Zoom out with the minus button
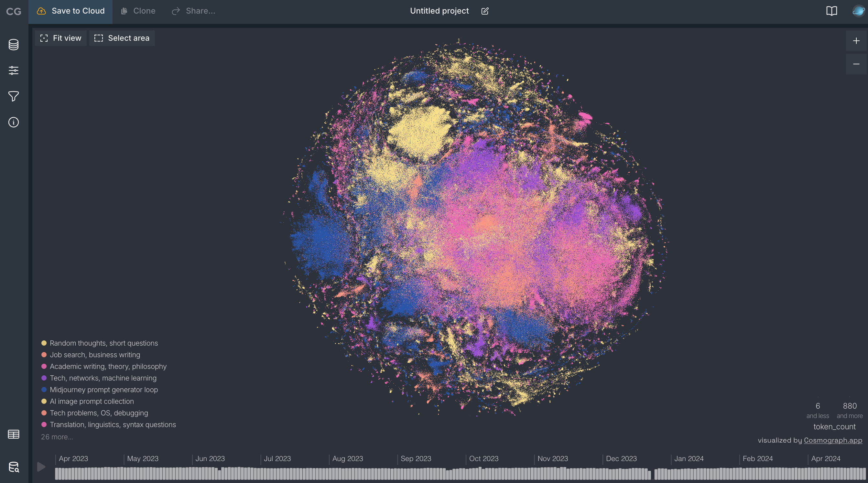The width and height of the screenshot is (868, 483). click(x=856, y=64)
